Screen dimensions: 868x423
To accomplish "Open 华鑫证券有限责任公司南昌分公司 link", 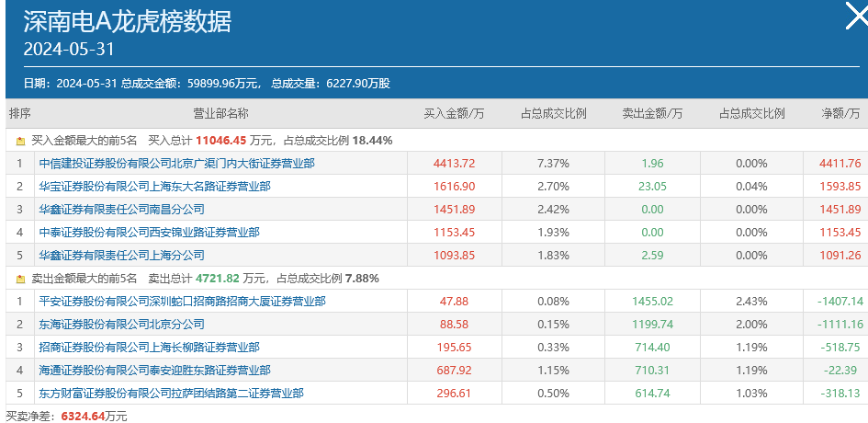I will [122, 209].
